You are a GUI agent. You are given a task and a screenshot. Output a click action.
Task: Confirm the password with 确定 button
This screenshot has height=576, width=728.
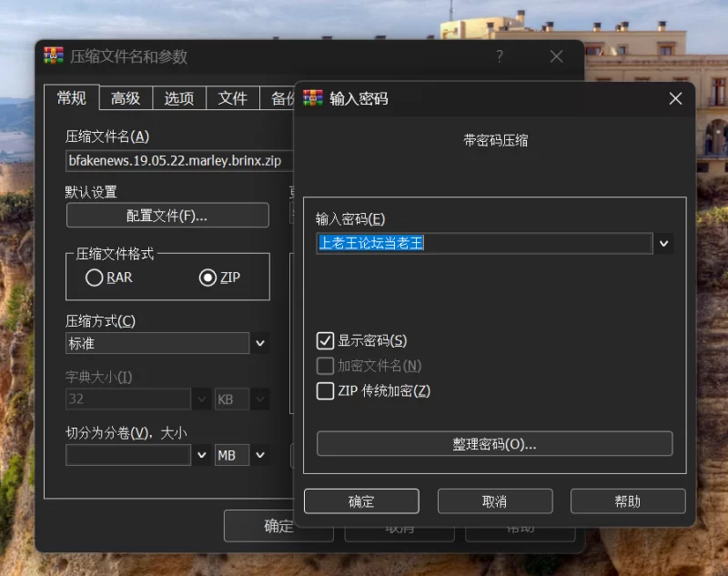pyautogui.click(x=361, y=501)
